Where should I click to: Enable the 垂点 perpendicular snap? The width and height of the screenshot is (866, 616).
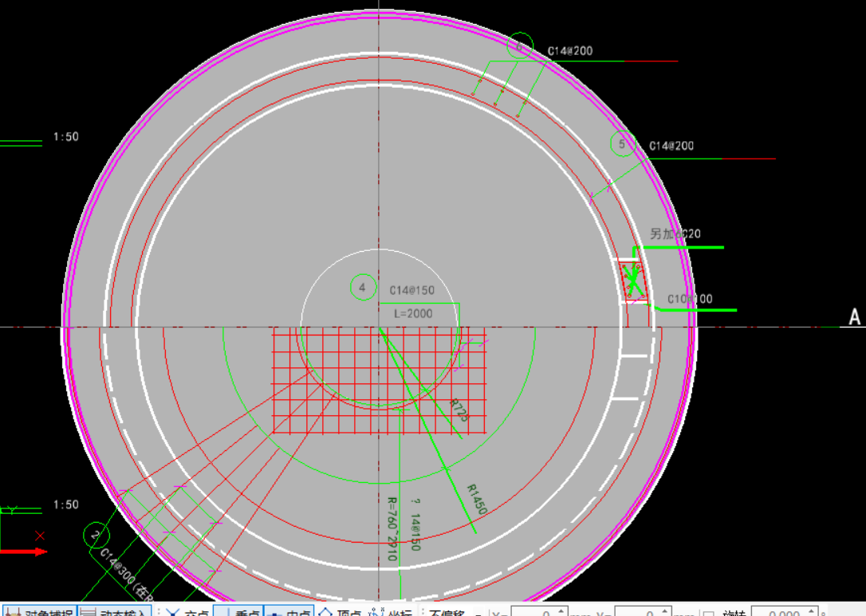click(238, 611)
